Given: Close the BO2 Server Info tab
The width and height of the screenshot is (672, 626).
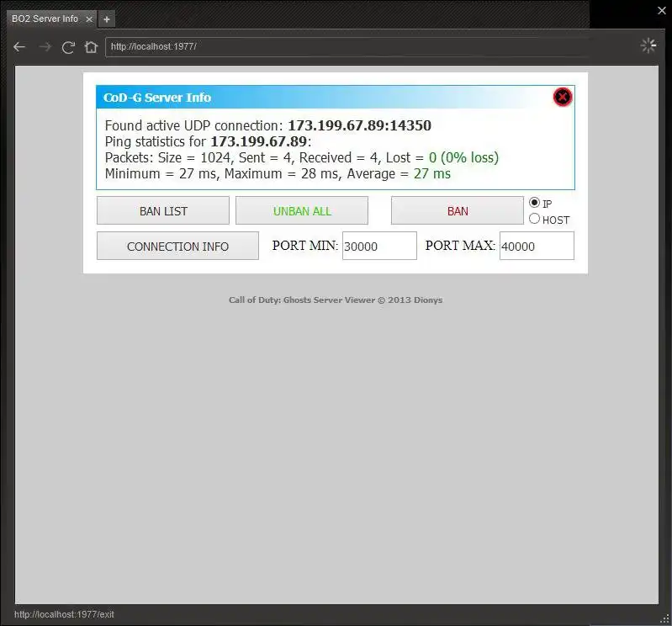Looking at the screenshot, I should coord(89,19).
